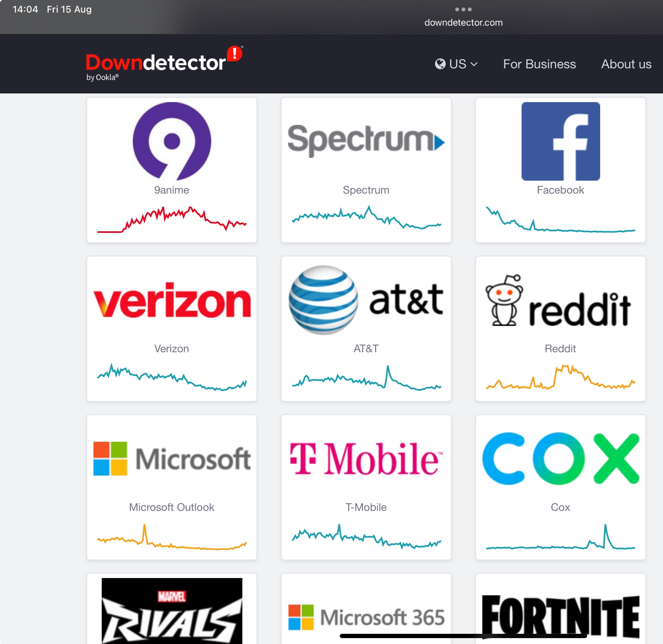Viewport: 663px width, 644px height.
Task: Click the T-Mobile magenta logo
Action: 366,458
